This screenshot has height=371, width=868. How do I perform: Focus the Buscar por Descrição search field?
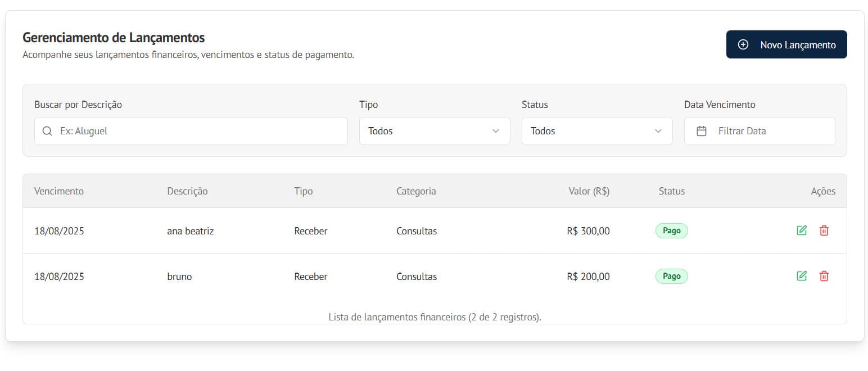click(191, 131)
